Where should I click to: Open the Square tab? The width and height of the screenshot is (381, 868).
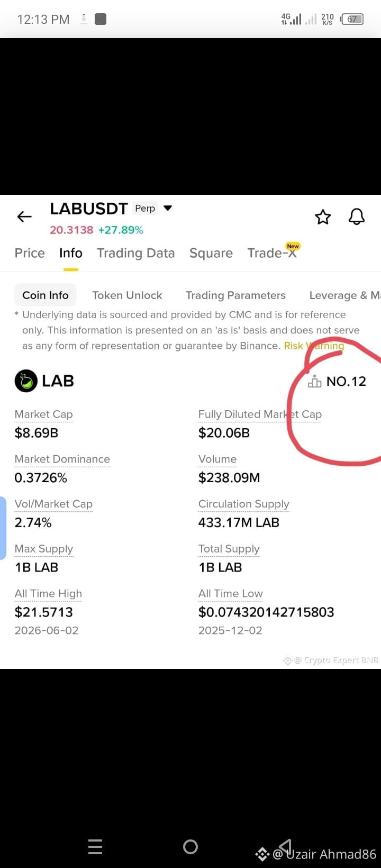[211, 253]
